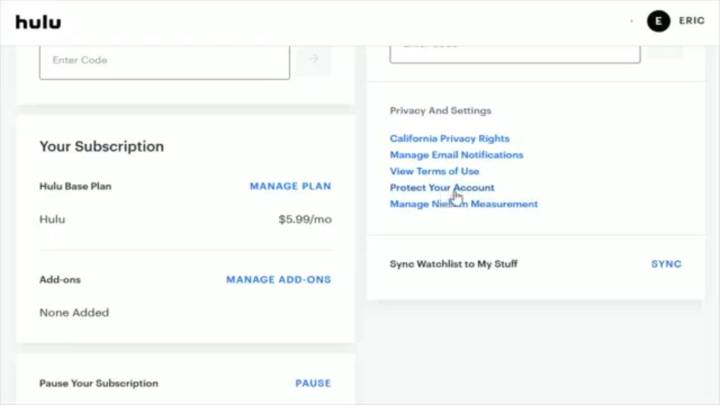
Task: Click the small dot beside profile avatar
Action: pos(632,21)
